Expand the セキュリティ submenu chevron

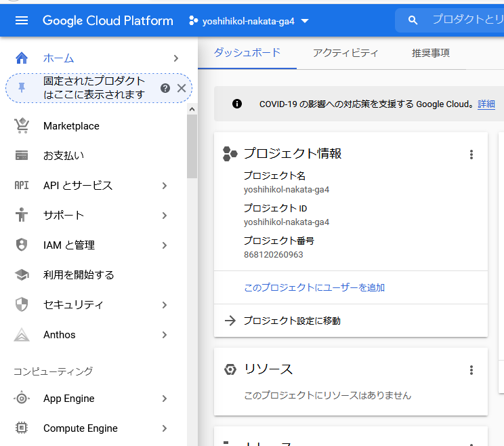165,305
